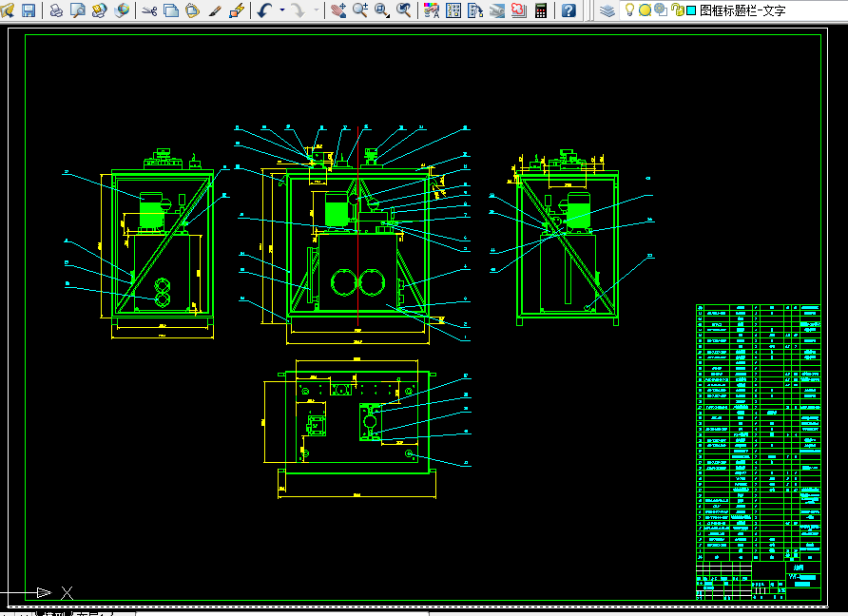The height and width of the screenshot is (616, 848).
Task: Open the DesignCenter icon
Action: pos(453,10)
